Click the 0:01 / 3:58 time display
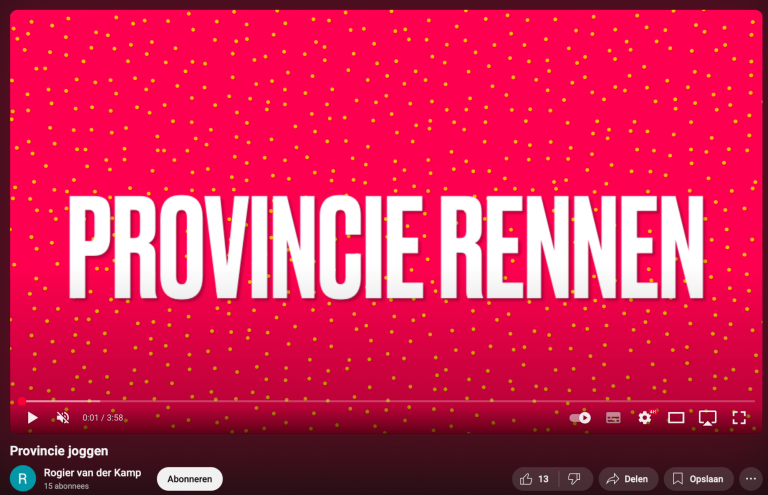The height and width of the screenshot is (495, 768). (103, 418)
